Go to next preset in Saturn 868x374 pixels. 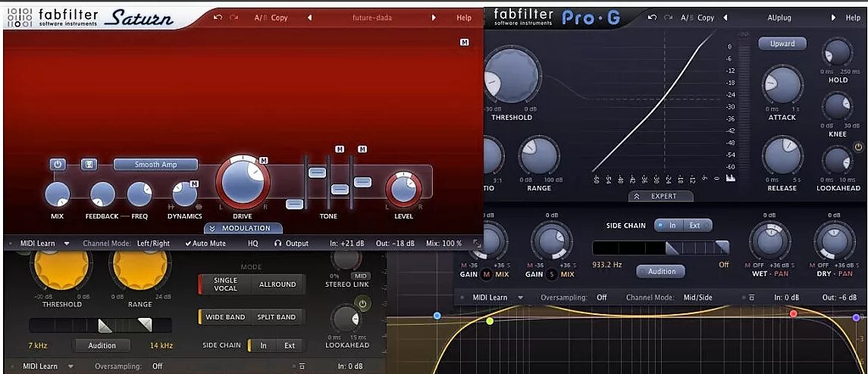pyautogui.click(x=434, y=17)
